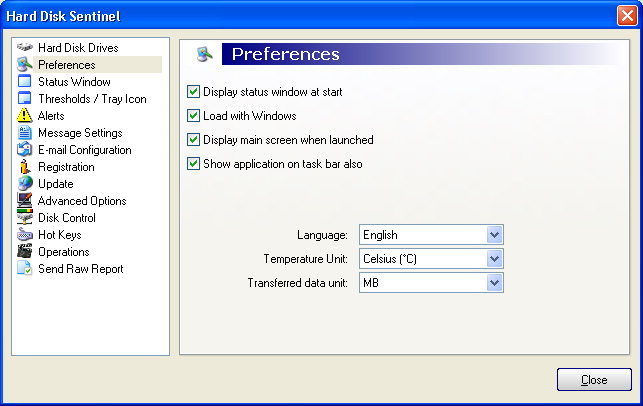Viewport: 643px width, 406px height.
Task: Click the Language: label
Action: [x=322, y=235]
